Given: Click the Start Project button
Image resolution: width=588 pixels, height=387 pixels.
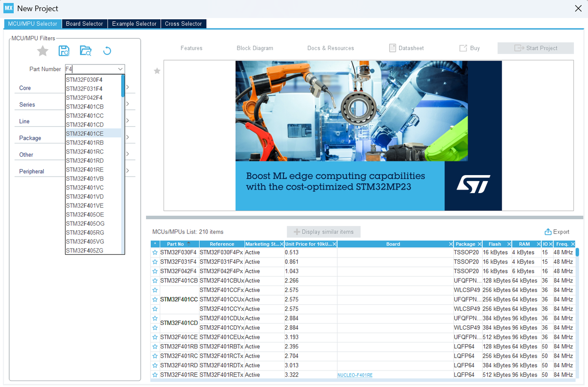Looking at the screenshot, I should point(536,48).
